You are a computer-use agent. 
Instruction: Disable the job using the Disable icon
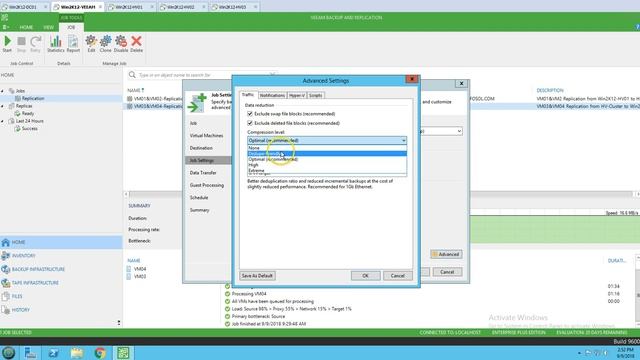pos(121,44)
